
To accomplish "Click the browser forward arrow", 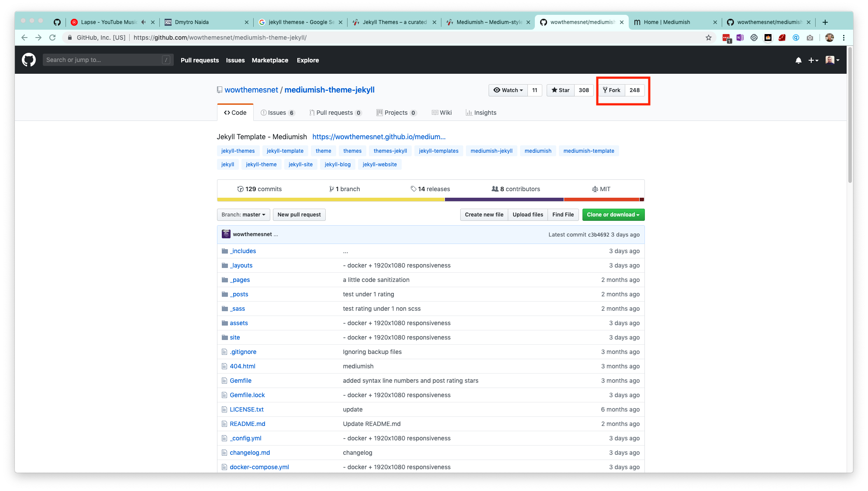I will point(38,38).
